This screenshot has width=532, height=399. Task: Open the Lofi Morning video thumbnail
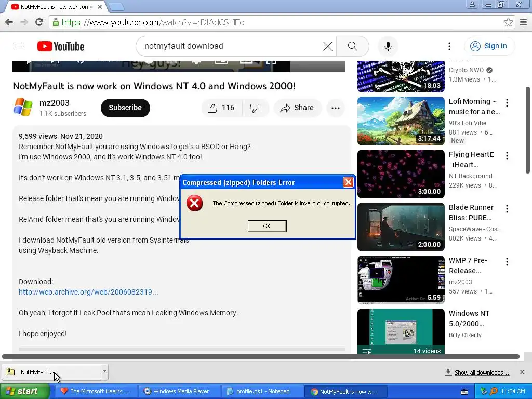pos(401,121)
